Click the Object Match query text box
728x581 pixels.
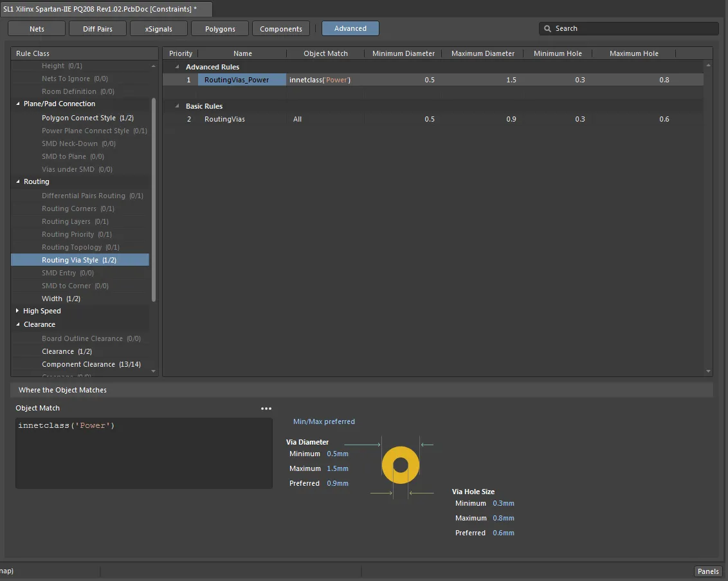[x=144, y=453]
